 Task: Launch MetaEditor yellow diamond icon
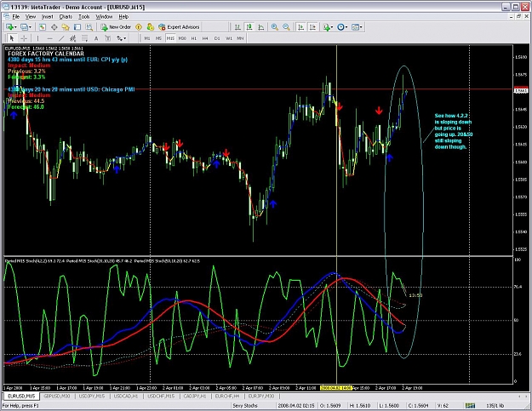[139, 27]
